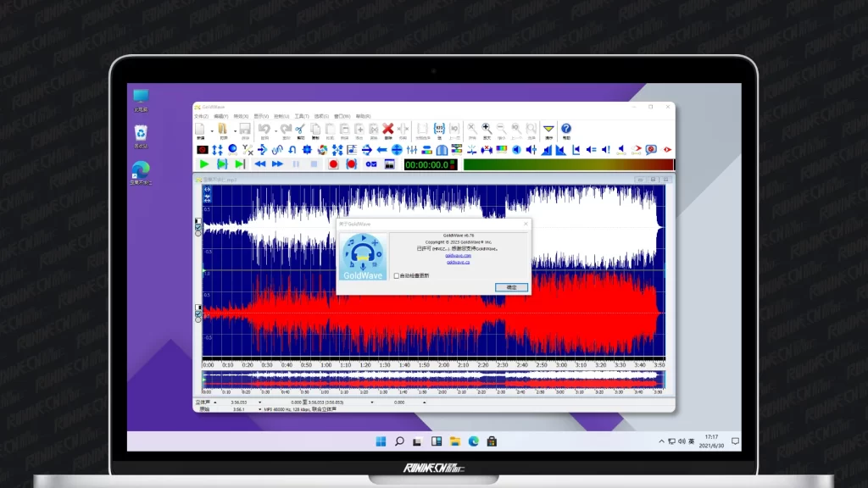
Task: Click the Undo arrow icon
Action: coord(264,129)
